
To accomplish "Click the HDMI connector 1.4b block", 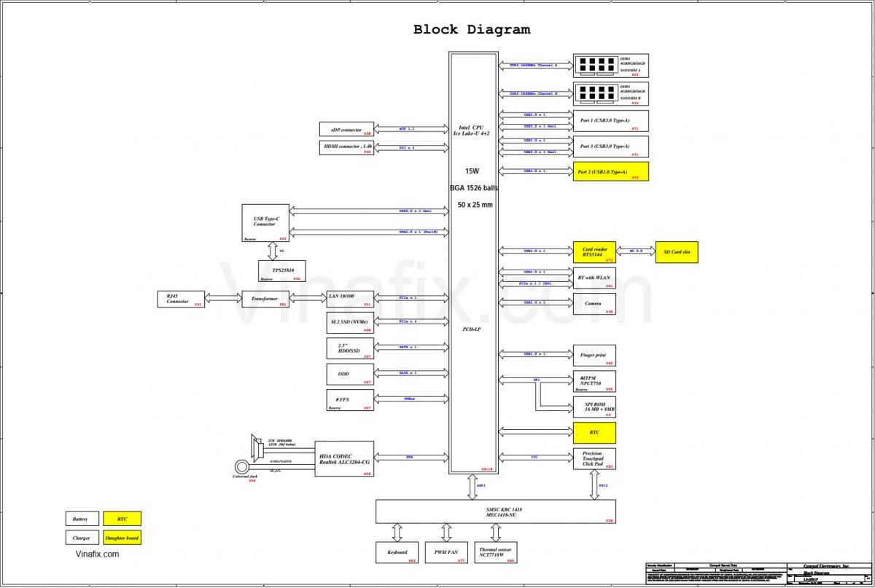I will point(346,147).
